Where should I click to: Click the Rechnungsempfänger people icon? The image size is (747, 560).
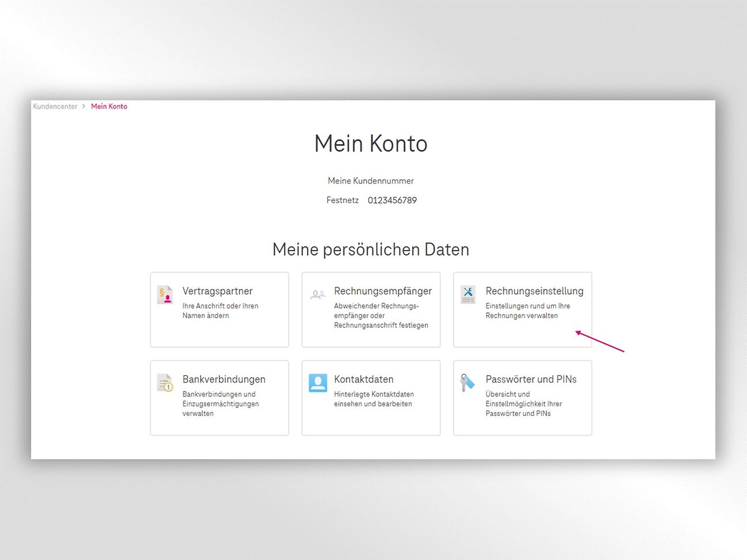317,295
